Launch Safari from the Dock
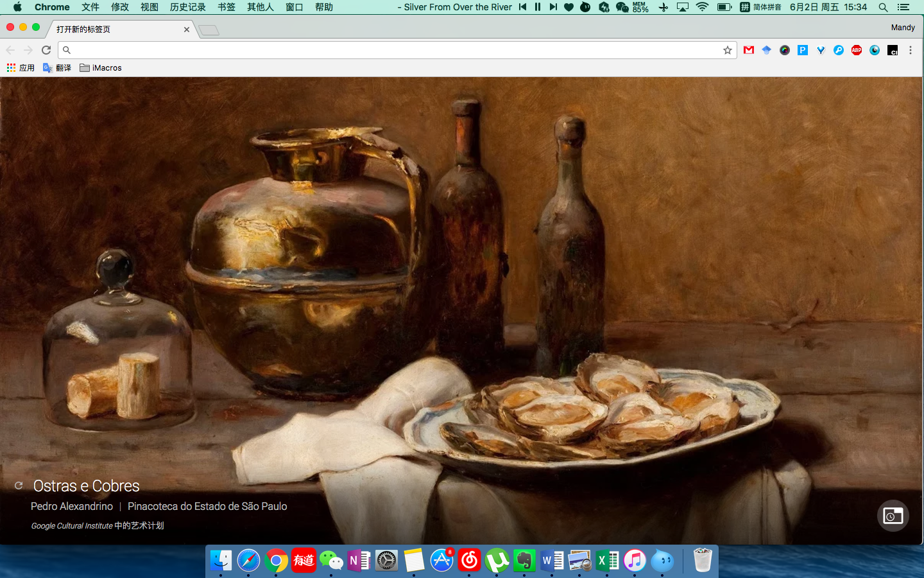This screenshot has height=578, width=924. coord(248,561)
